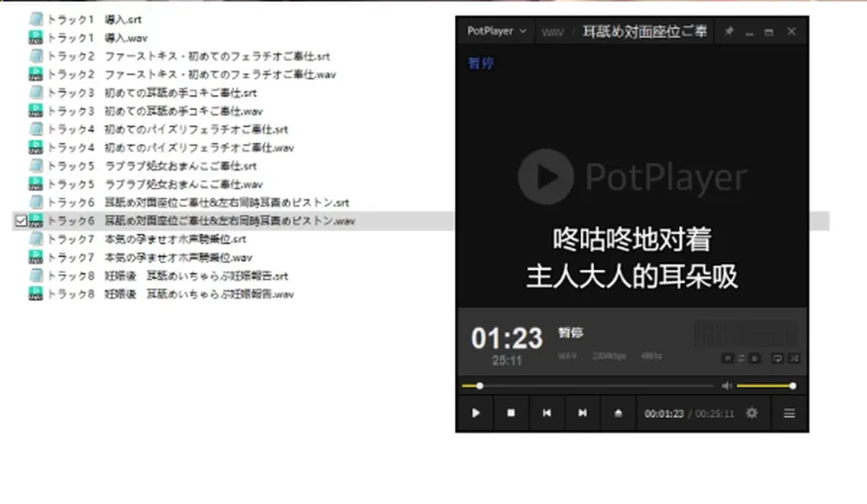The width and height of the screenshot is (867, 504).
Task: Click the icon of the トラック1 導入.srt file
Action: [x=36, y=19]
